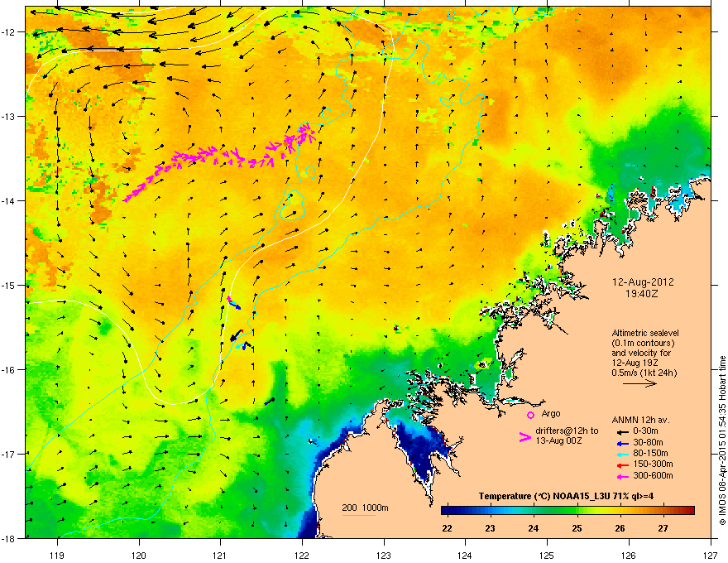The image size is (728, 563).
Task: Click the 121 longitude axis label
Action: point(221,555)
